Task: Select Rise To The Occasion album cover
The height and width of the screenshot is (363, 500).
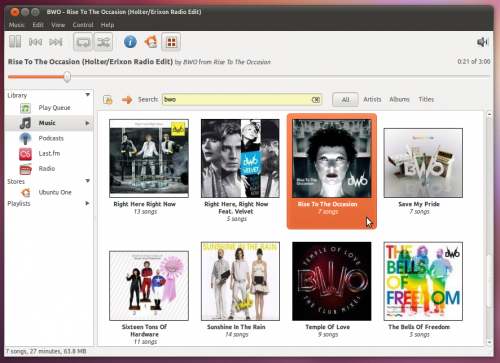Action: (x=332, y=158)
